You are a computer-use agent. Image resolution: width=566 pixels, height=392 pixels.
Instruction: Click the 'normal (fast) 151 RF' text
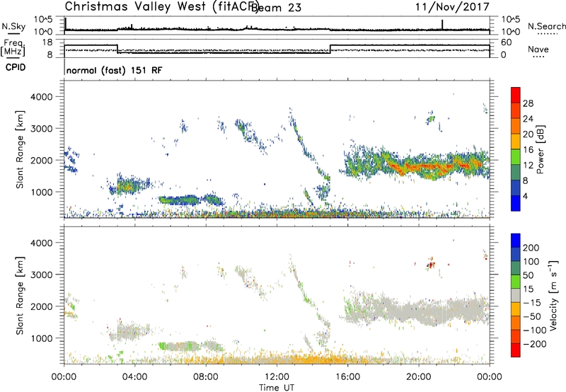tap(115, 70)
